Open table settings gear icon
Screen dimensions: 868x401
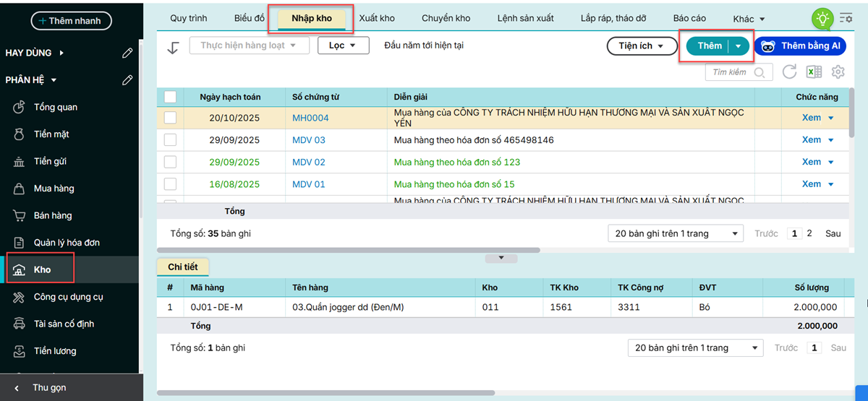click(x=838, y=72)
